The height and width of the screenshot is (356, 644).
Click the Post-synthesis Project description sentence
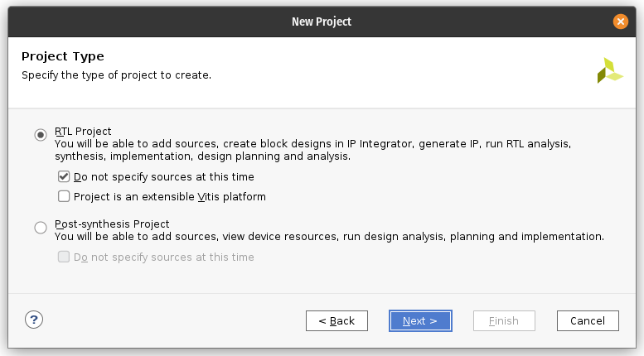click(x=329, y=237)
